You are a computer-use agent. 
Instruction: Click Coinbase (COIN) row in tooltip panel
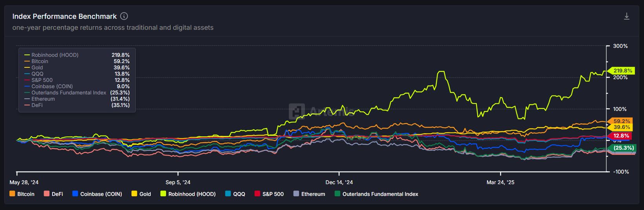77,87
